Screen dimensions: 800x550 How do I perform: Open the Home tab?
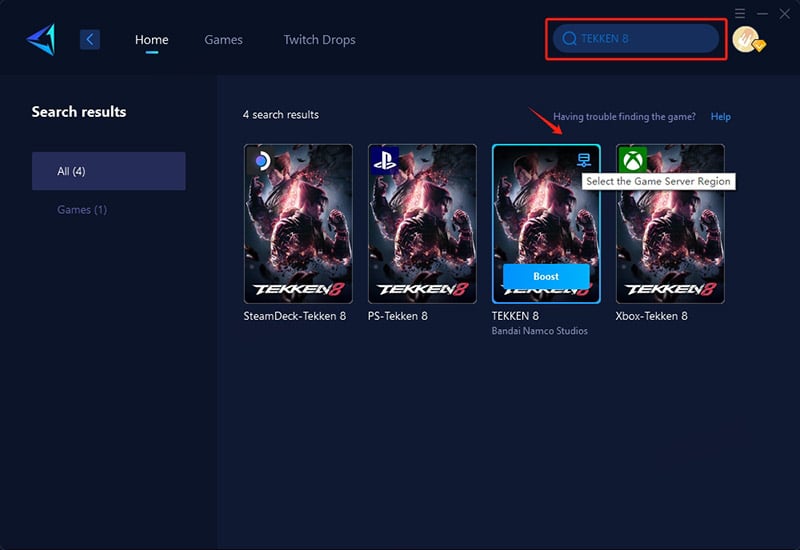pyautogui.click(x=152, y=40)
